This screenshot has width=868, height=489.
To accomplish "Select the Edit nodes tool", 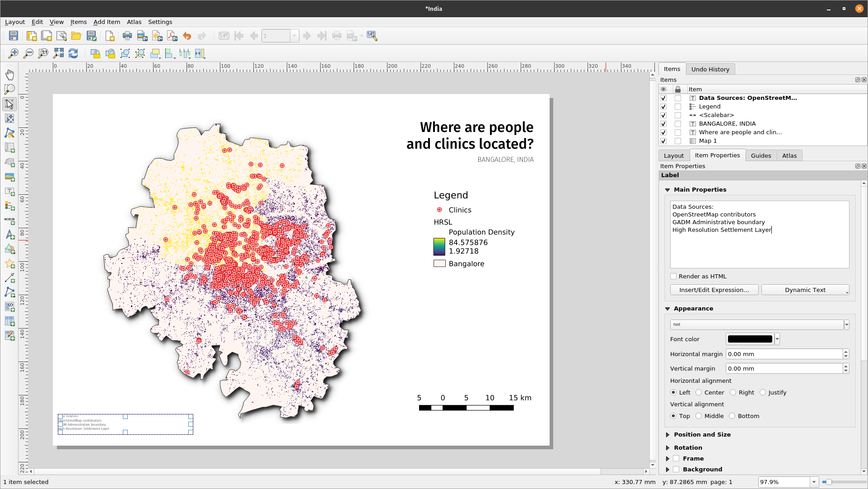I will (x=9, y=133).
